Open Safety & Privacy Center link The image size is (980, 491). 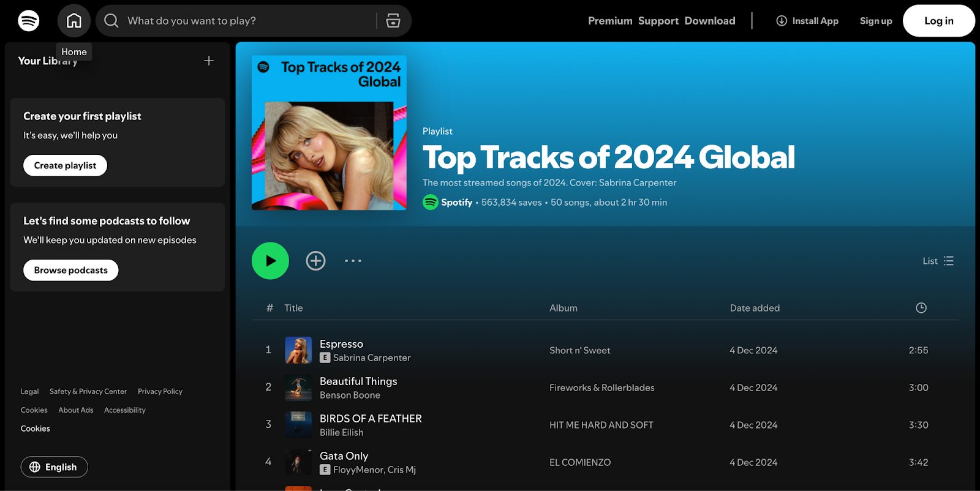coord(88,392)
